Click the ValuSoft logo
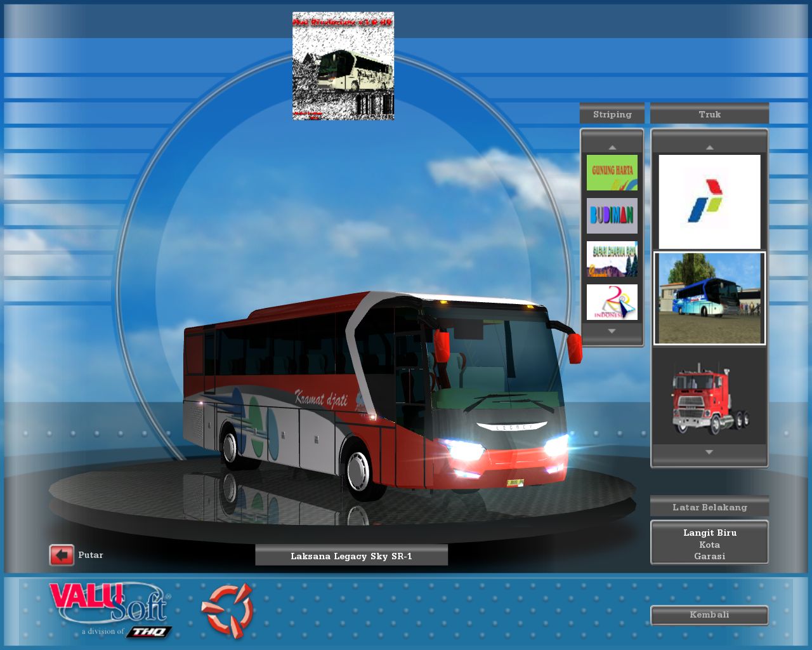 click(x=109, y=602)
